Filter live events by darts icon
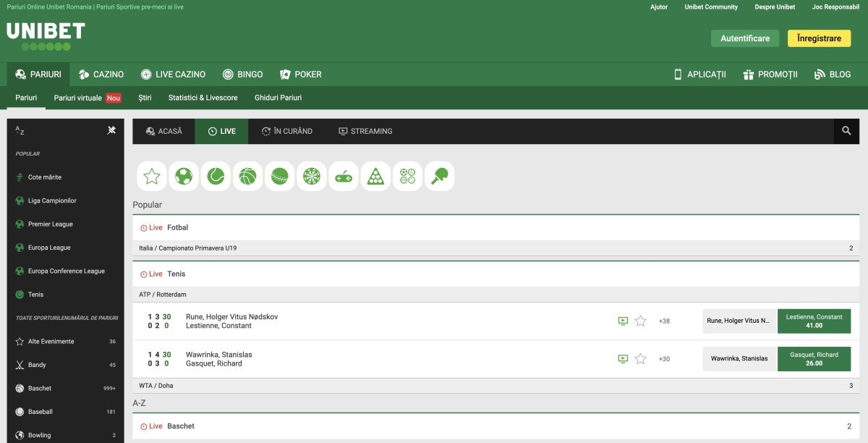Viewport: 868px width, 443px height. click(312, 176)
